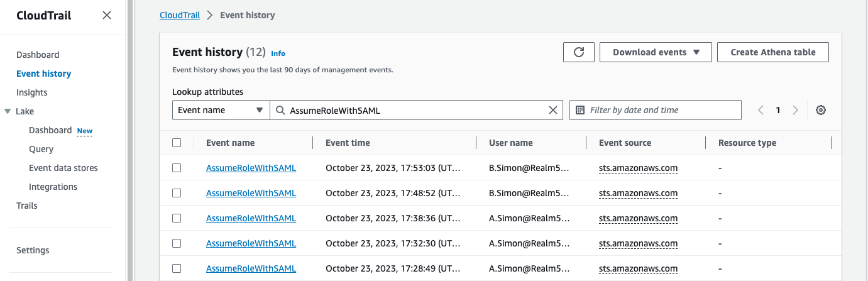This screenshot has width=868, height=281.
Task: Check the 17:48:52 event row
Action: coord(177,193)
